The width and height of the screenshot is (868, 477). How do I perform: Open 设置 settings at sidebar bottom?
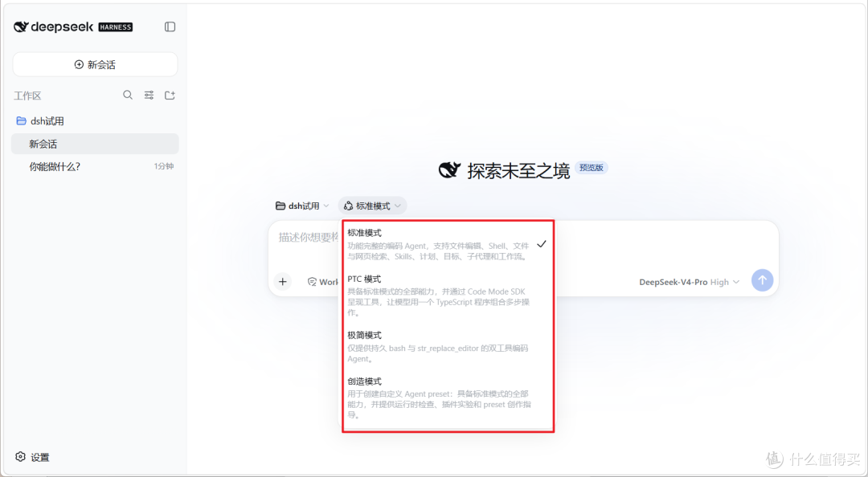[x=33, y=457]
